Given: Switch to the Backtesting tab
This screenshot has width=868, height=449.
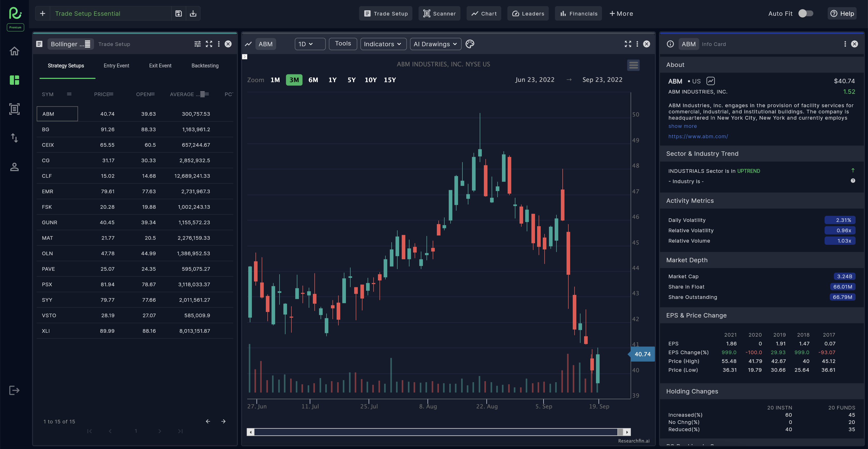Looking at the screenshot, I should (x=205, y=66).
